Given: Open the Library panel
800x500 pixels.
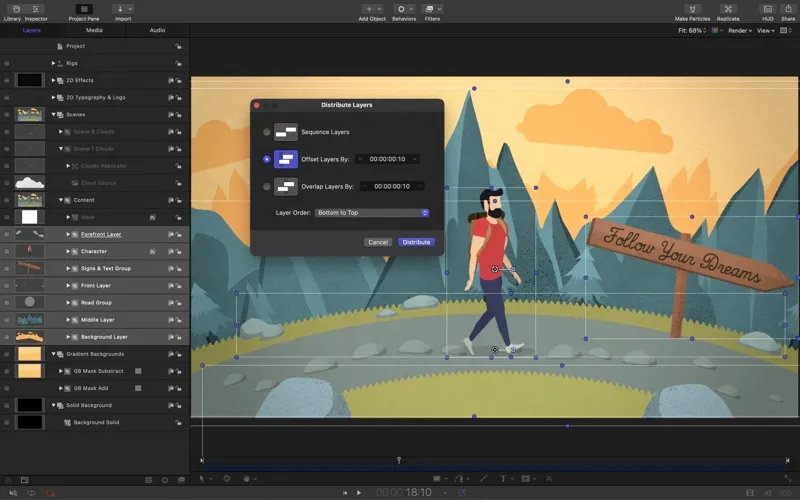Looking at the screenshot, I should (x=15, y=9).
